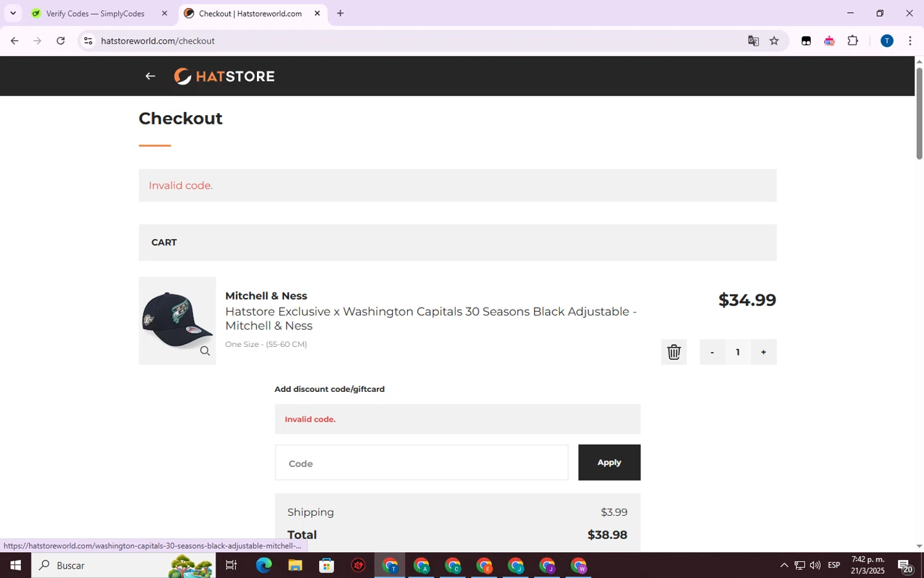Screen dimensions: 924x578
Task: Apply the discount code
Action: tap(609, 462)
